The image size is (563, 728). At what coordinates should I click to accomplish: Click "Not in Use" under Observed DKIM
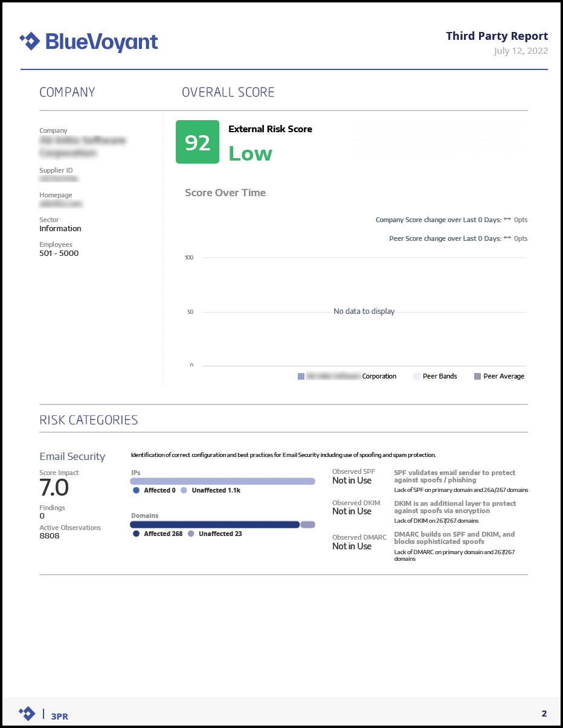tap(352, 511)
